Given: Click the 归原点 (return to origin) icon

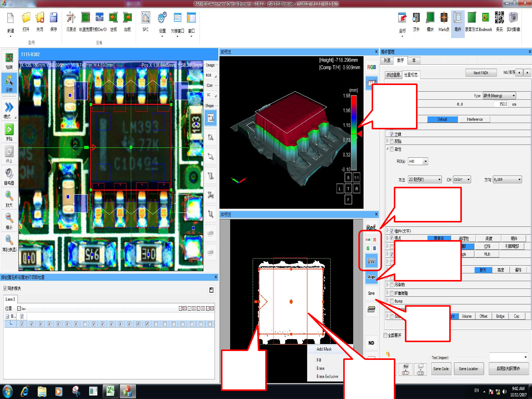Looking at the screenshot, I should [x=71, y=18].
